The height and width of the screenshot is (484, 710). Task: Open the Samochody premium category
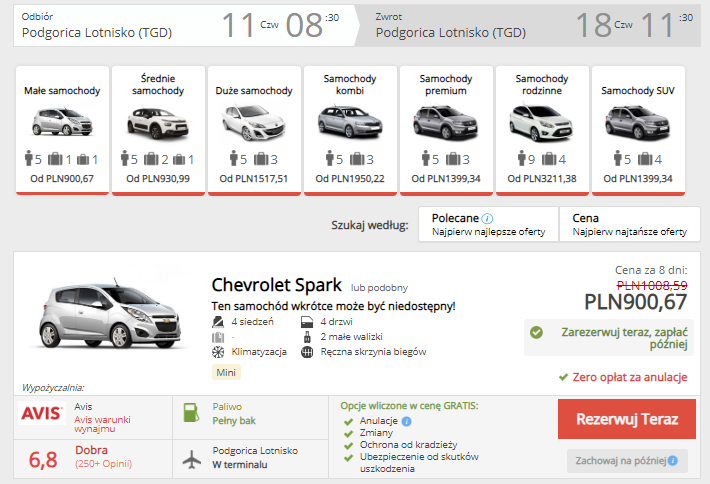point(445,128)
